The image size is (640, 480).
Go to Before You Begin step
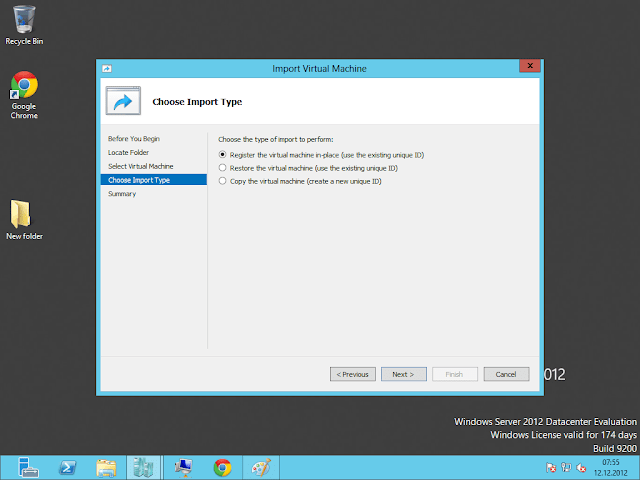point(134,138)
